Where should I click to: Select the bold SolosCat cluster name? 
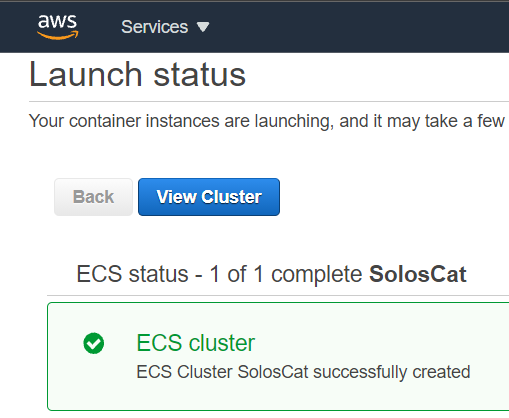click(418, 274)
